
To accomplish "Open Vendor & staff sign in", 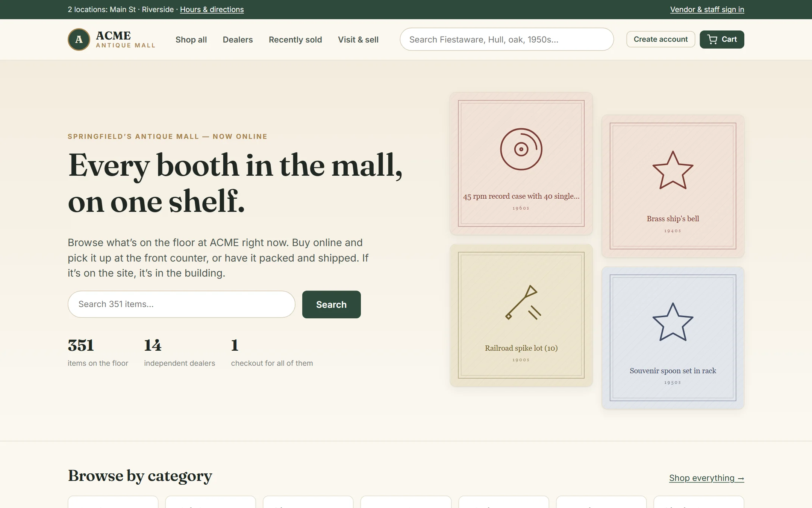I will point(707,9).
